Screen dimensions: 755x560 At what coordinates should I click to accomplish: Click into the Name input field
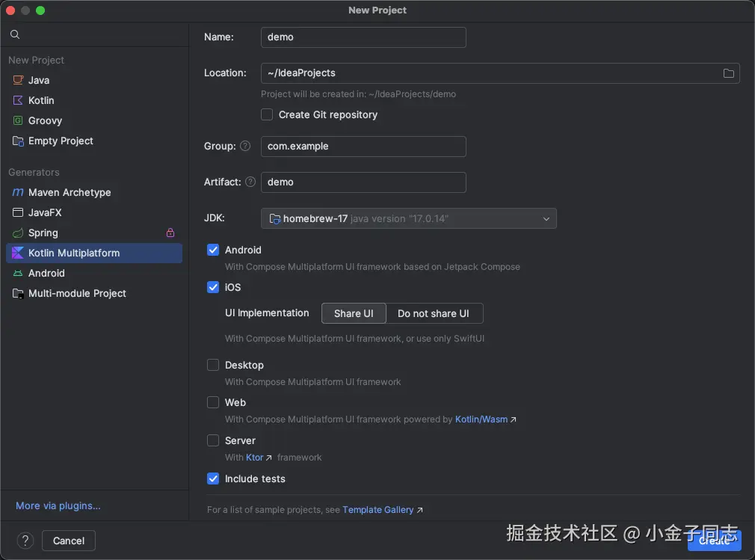point(363,37)
